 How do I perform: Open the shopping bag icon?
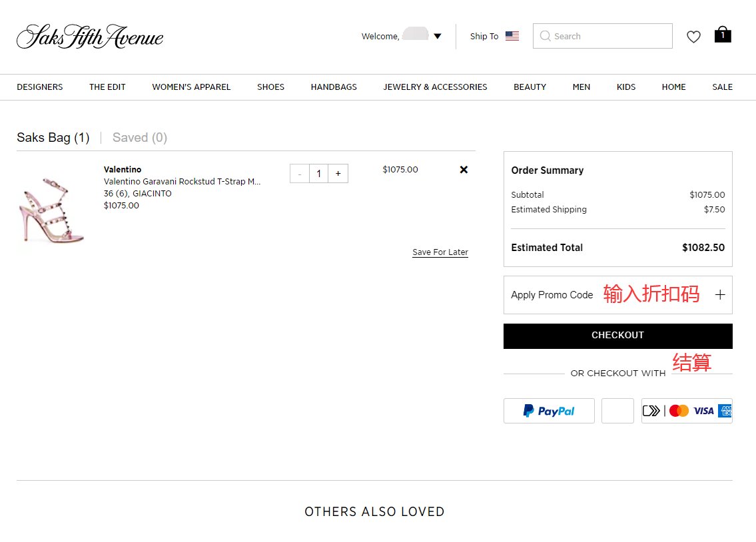(x=723, y=35)
